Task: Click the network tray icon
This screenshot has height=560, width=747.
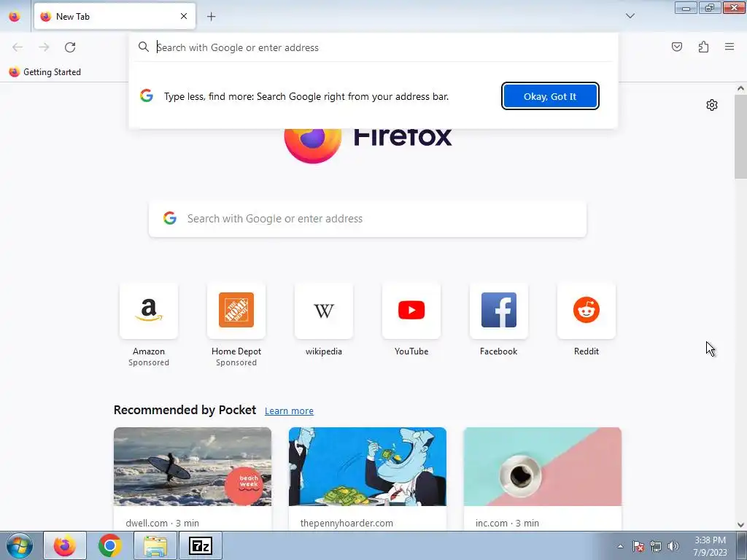Action: (656, 546)
